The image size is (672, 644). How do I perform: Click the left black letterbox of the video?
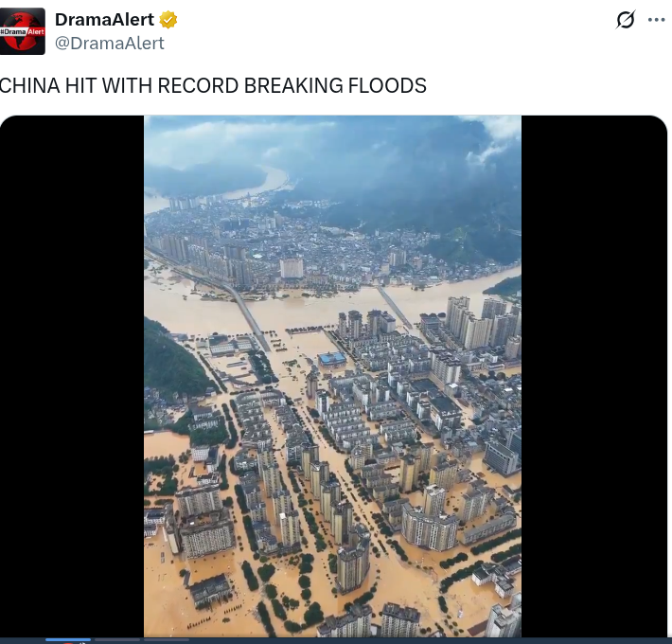click(x=72, y=376)
